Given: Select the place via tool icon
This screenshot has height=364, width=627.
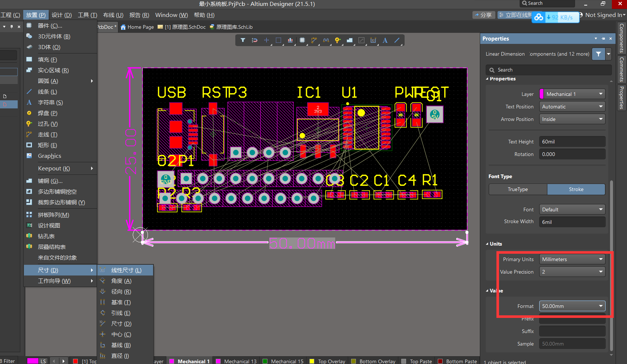Looking at the screenshot, I should tap(338, 40).
